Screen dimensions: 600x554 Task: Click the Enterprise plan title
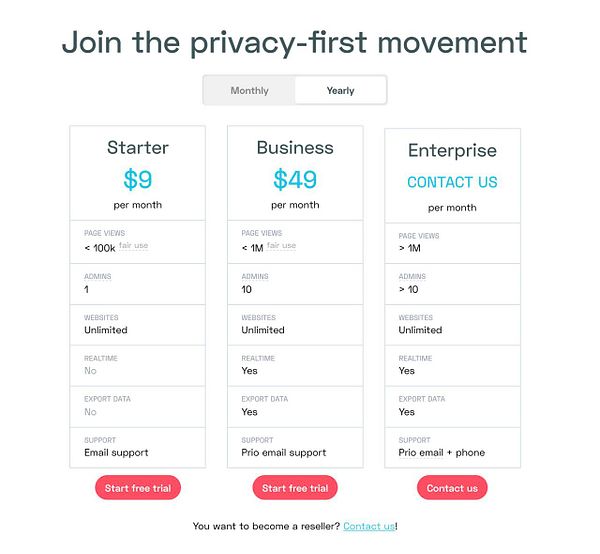click(x=452, y=151)
